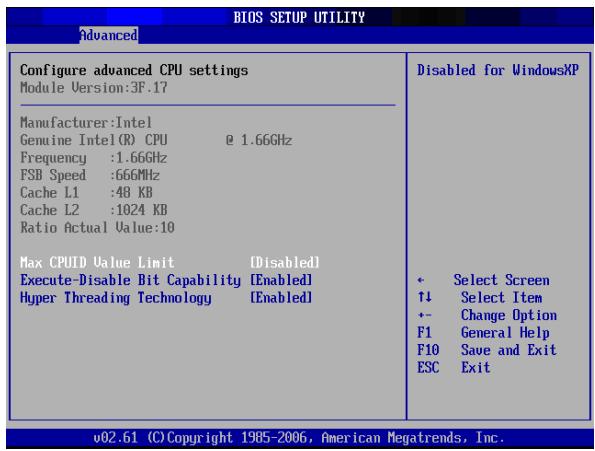Click the plus-minus key hint icon
This screenshot has height=451, width=595.
pos(424,315)
